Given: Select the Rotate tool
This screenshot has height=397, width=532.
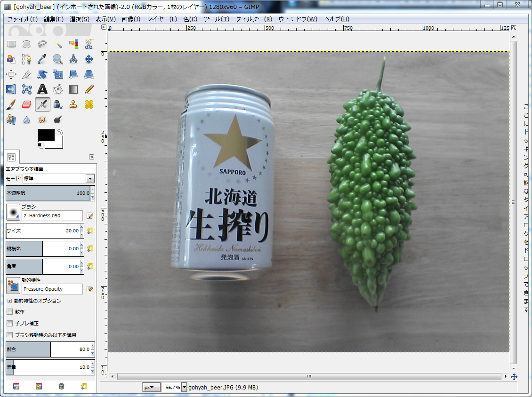Looking at the screenshot, I should click(x=42, y=74).
